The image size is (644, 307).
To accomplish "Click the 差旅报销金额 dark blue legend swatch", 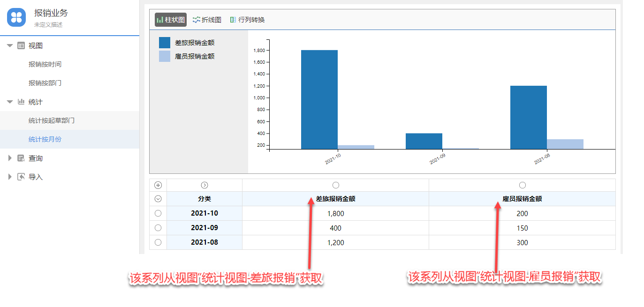I will point(165,43).
